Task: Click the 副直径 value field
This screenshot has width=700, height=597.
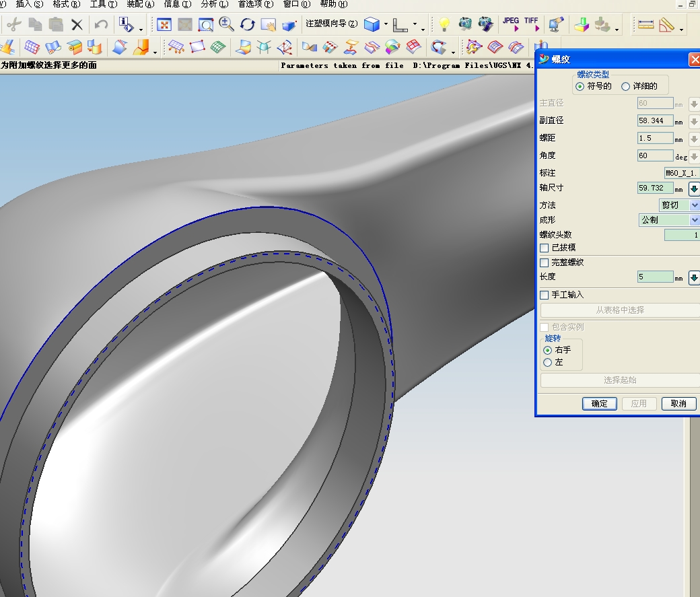Action: (x=655, y=120)
